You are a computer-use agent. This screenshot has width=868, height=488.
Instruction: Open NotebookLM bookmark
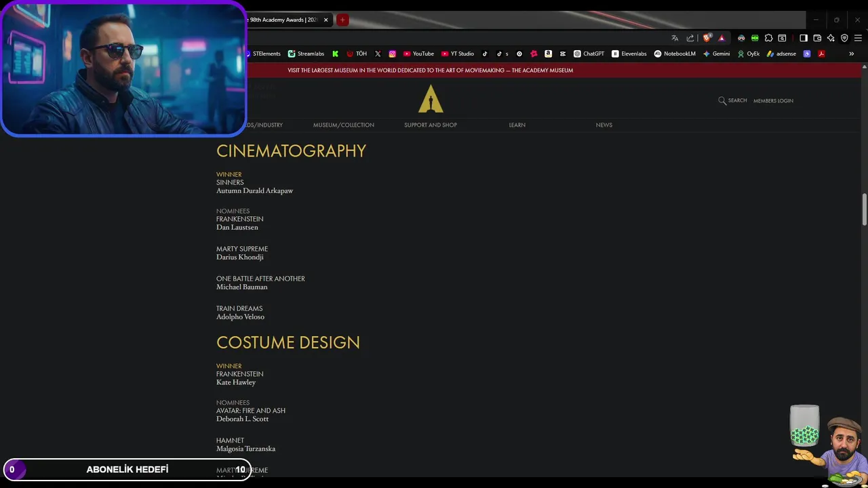click(x=675, y=54)
